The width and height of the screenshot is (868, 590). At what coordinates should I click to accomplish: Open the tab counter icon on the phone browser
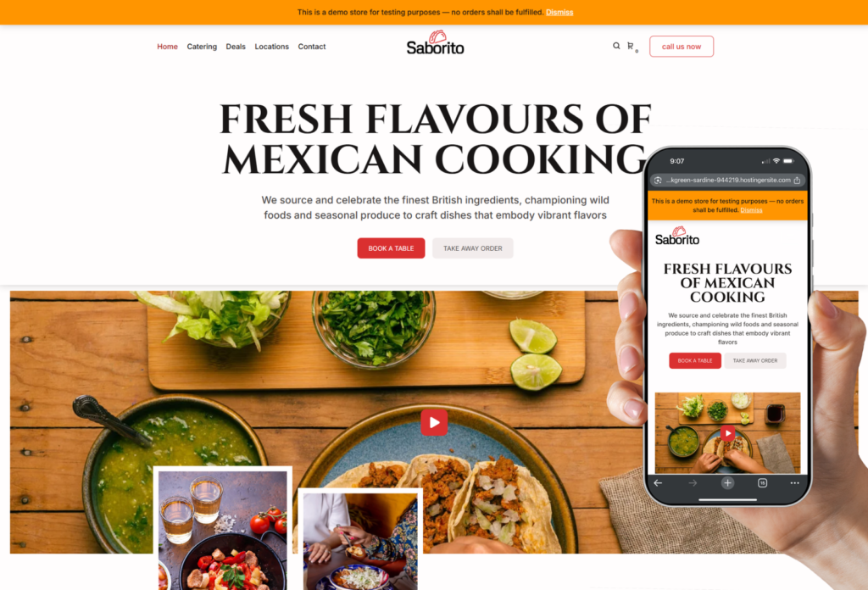(x=762, y=482)
